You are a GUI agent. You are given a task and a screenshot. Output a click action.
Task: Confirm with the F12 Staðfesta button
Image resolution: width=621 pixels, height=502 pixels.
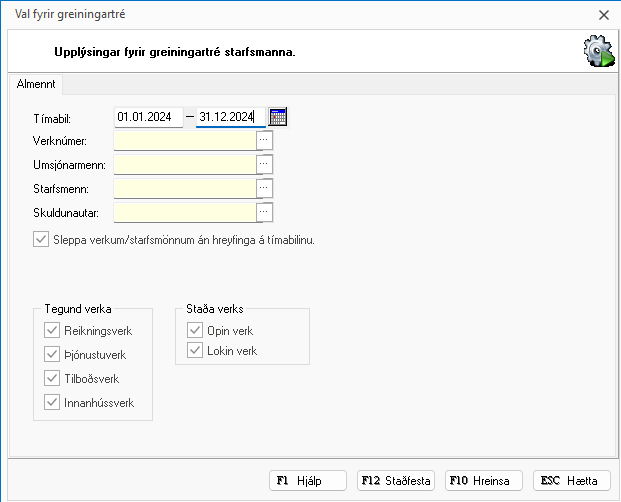tap(396, 481)
